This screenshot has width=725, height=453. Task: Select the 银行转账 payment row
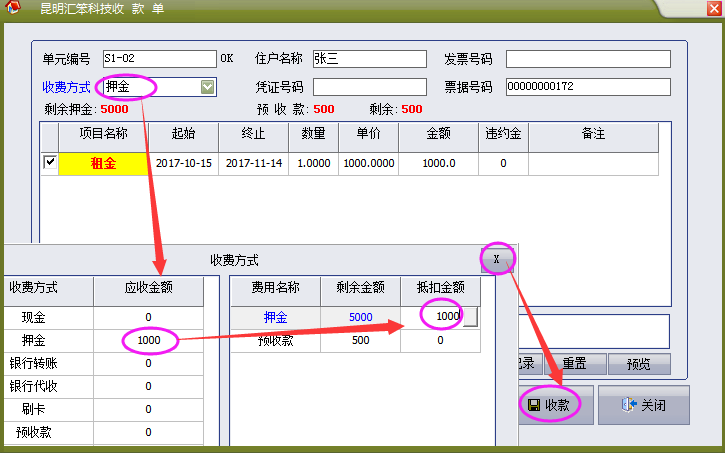104,364
